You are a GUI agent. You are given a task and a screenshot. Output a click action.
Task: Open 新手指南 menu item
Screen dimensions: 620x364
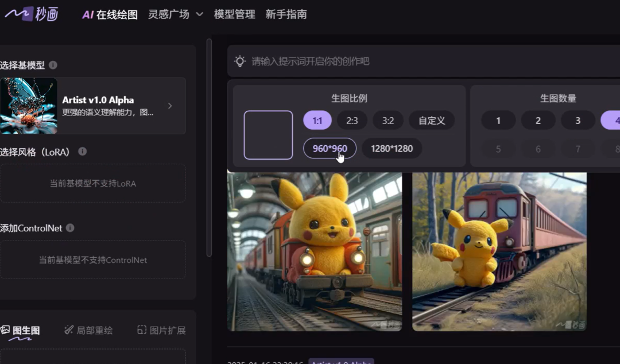[x=286, y=14]
